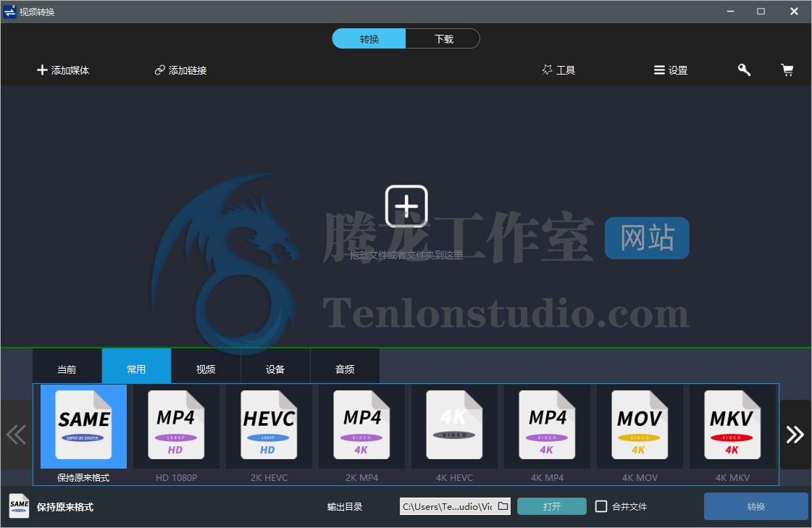Select the 4K MOV preset
The height and width of the screenshot is (528, 812).
click(x=640, y=434)
